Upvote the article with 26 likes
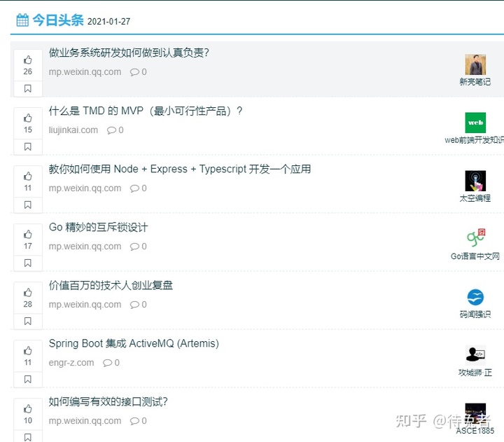Screen dimensions: 504x442 [x=27, y=60]
